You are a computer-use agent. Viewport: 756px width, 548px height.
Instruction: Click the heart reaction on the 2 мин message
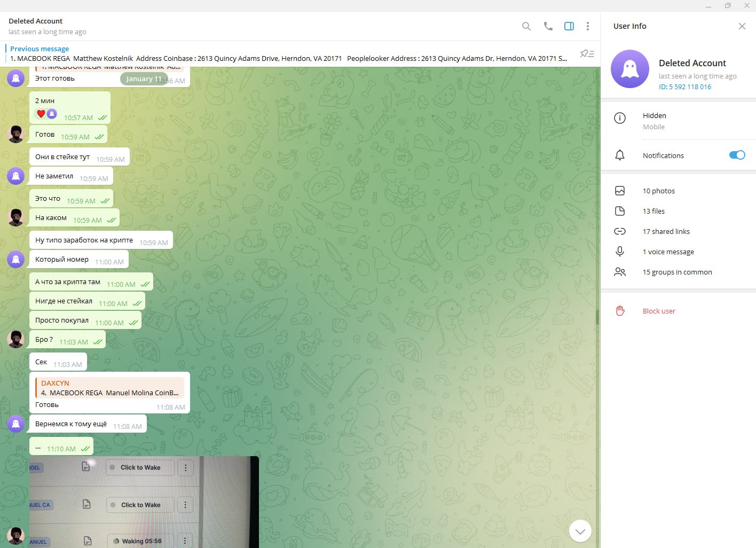(41, 114)
